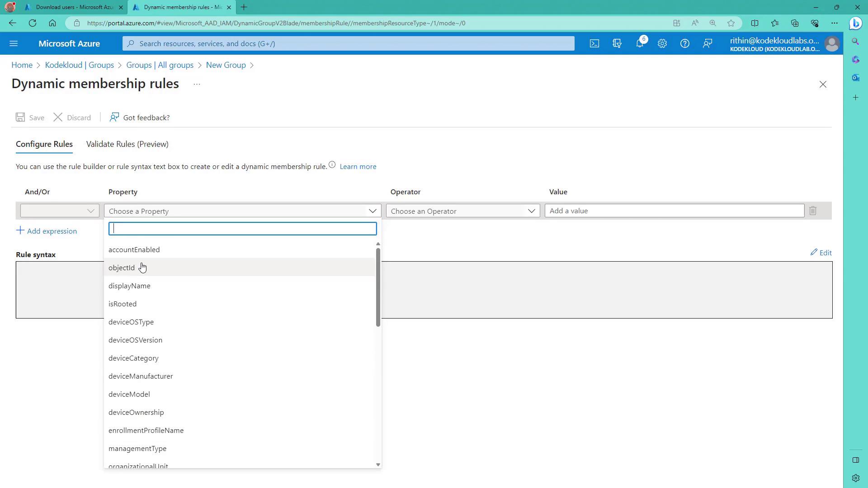Select the displayName property option

[129, 286]
